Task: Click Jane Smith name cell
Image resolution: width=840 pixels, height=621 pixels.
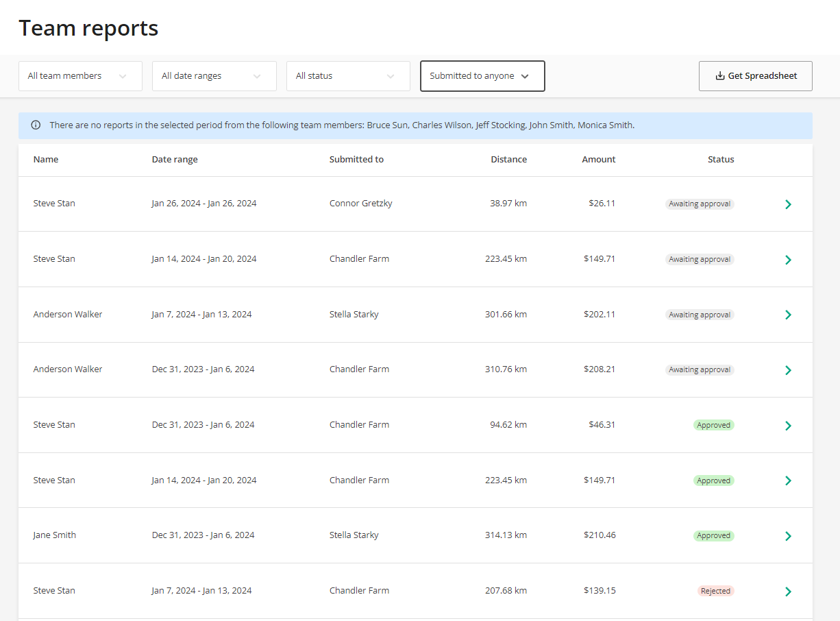Action: (55, 535)
